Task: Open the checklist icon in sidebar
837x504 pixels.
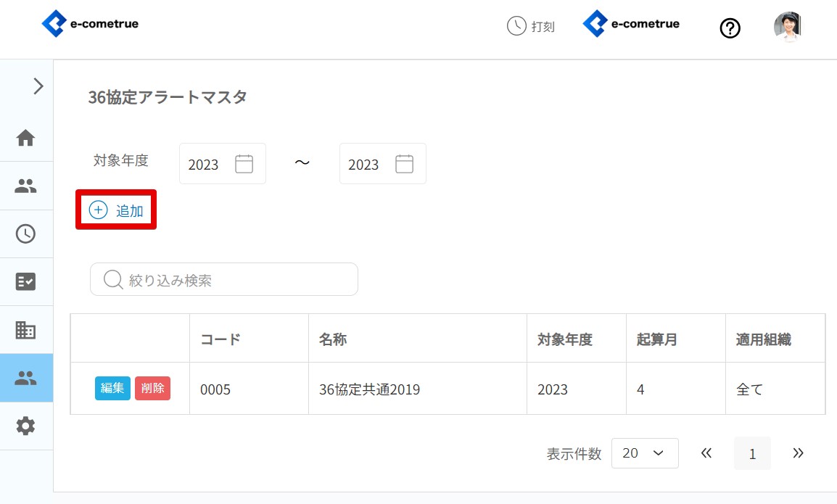Action: pyautogui.click(x=26, y=281)
